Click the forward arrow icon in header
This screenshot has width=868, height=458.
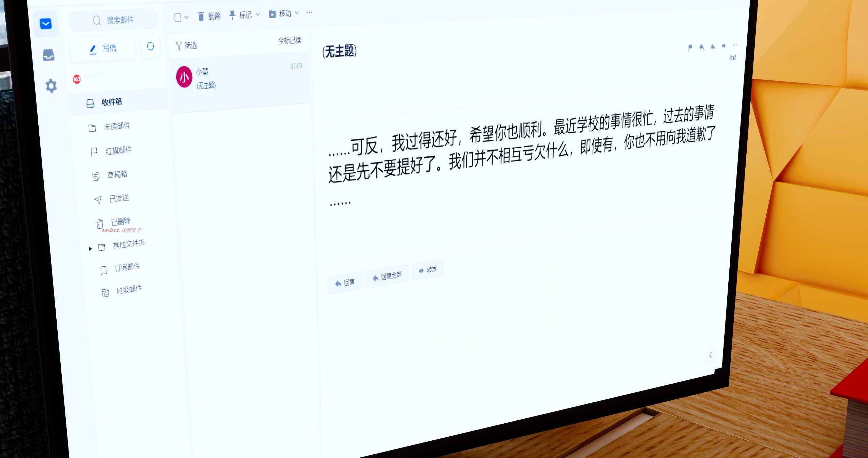[724, 46]
